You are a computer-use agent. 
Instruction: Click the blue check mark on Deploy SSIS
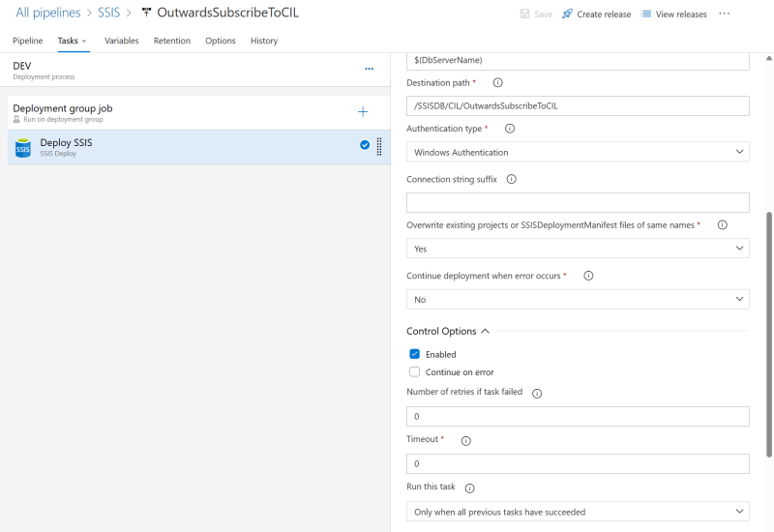point(365,144)
